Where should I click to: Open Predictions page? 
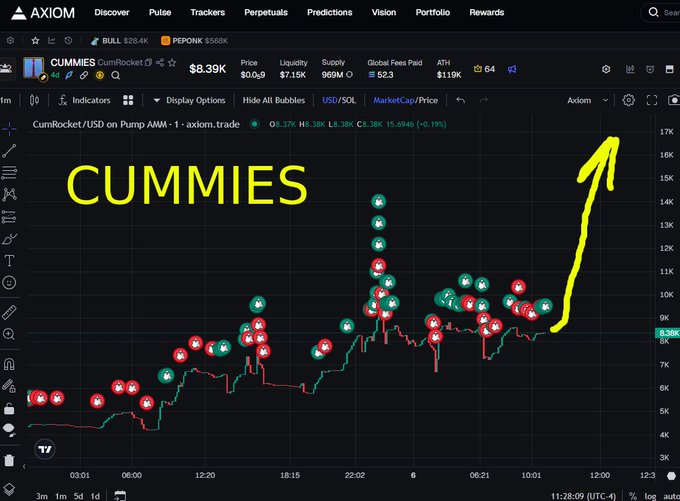tap(329, 13)
